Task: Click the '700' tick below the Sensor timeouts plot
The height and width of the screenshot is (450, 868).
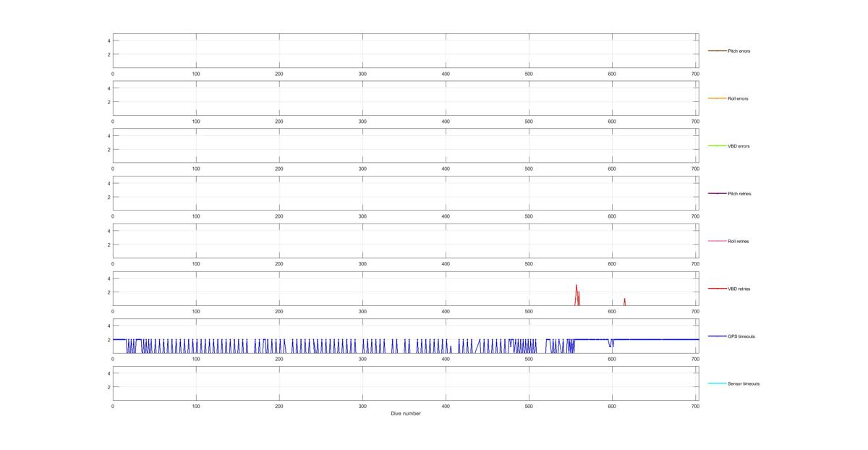Action: pyautogui.click(x=695, y=407)
